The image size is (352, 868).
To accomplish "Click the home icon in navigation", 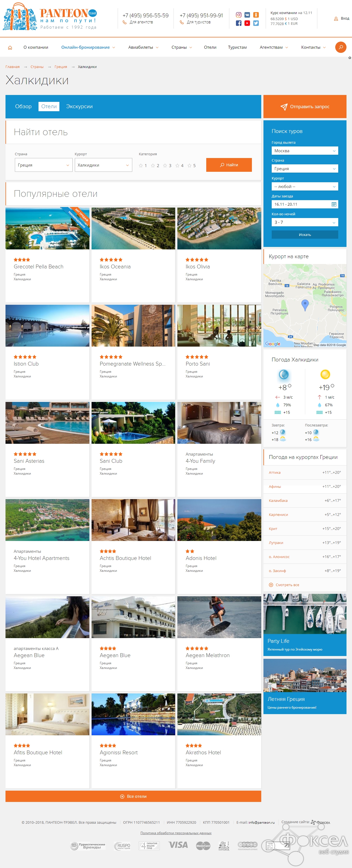I will (10, 48).
